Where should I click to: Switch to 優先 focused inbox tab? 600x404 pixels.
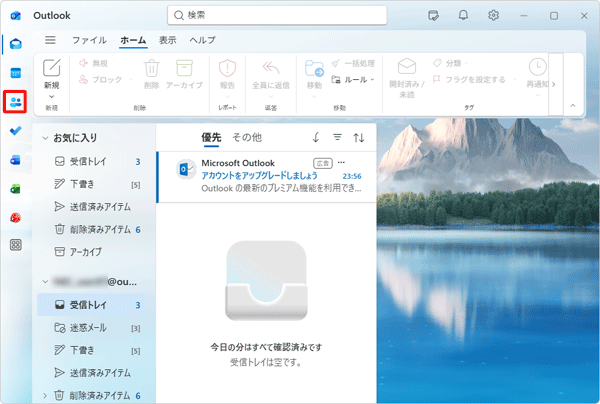coord(211,137)
